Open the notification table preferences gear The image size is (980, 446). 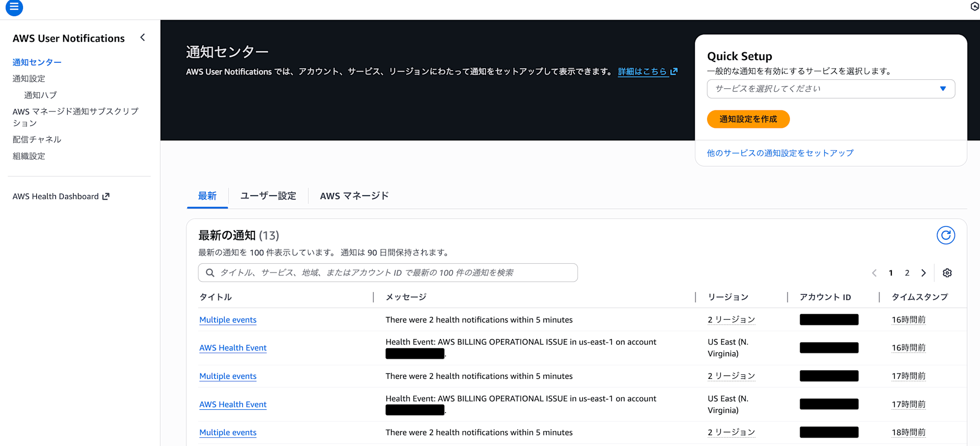click(947, 273)
